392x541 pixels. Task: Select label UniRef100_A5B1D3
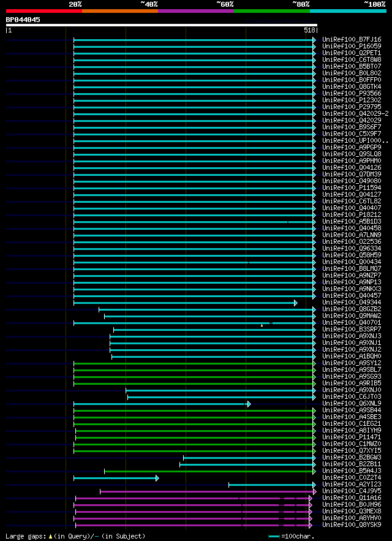[x=352, y=221]
